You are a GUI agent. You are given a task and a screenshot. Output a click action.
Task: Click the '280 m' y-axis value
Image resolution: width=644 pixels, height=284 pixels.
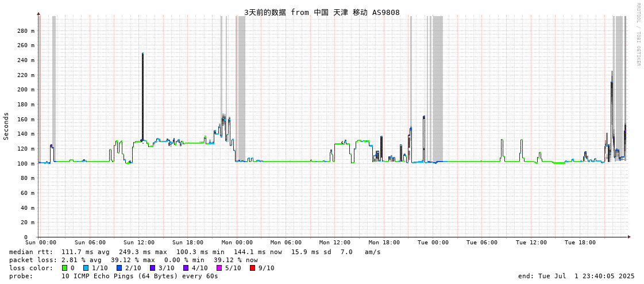26,31
